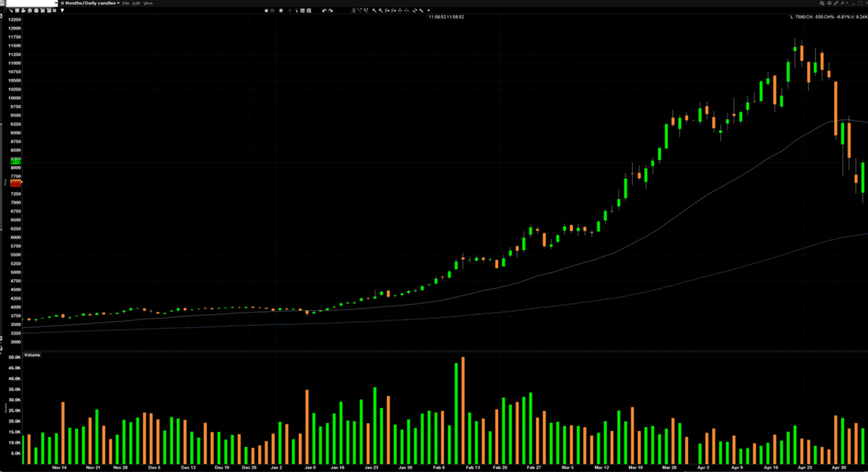This screenshot has height=472, width=868.
Task: Open the Edit menu
Action: [x=137, y=2]
